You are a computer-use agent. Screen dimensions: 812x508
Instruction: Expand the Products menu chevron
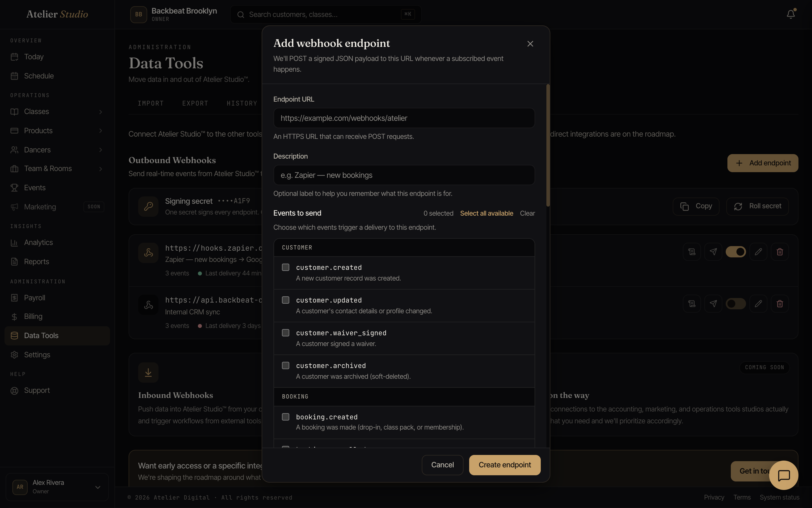(x=101, y=131)
